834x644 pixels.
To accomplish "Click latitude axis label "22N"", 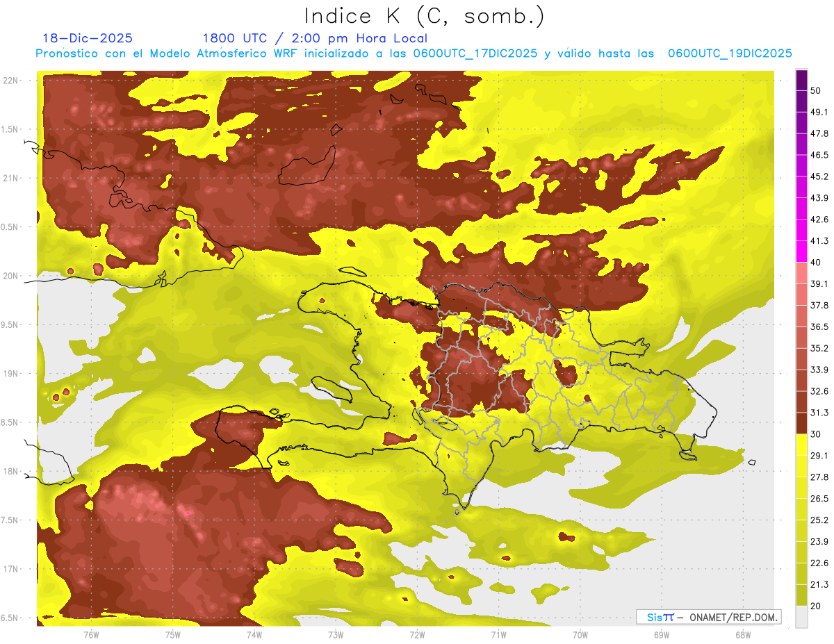I will (10, 81).
